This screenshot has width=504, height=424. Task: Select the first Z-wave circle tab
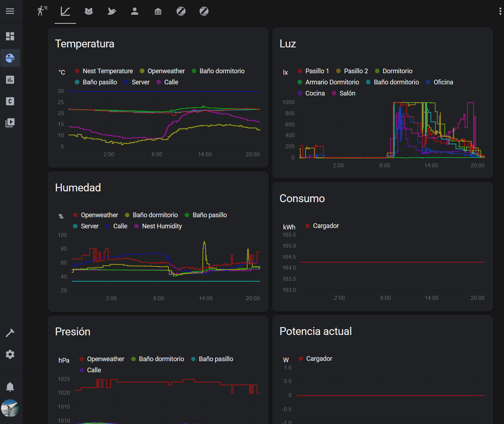click(x=181, y=11)
